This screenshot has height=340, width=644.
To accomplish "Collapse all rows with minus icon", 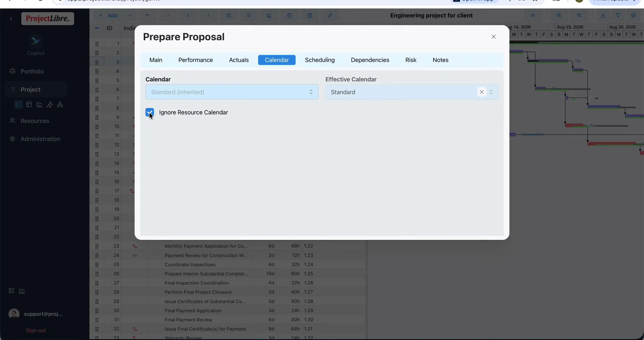I will (97, 28).
